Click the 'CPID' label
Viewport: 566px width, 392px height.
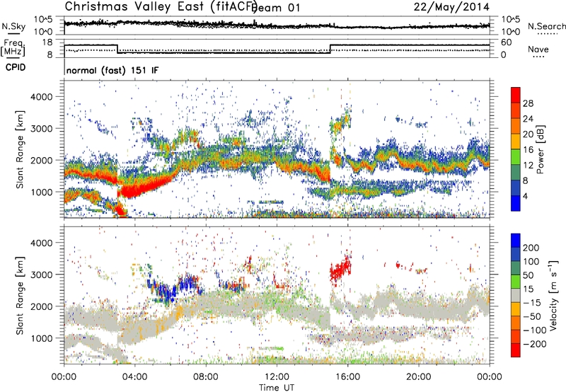pyautogui.click(x=16, y=67)
